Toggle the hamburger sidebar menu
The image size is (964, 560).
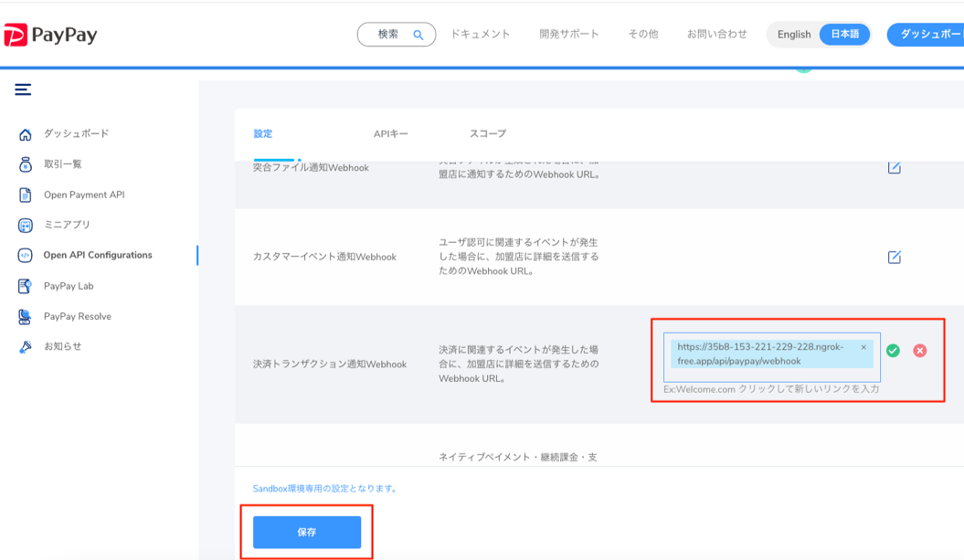pyautogui.click(x=23, y=90)
